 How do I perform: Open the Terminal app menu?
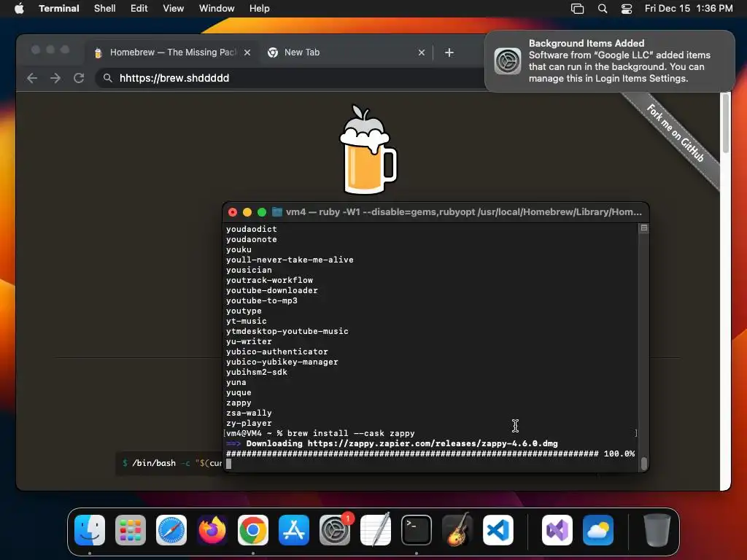click(x=58, y=8)
